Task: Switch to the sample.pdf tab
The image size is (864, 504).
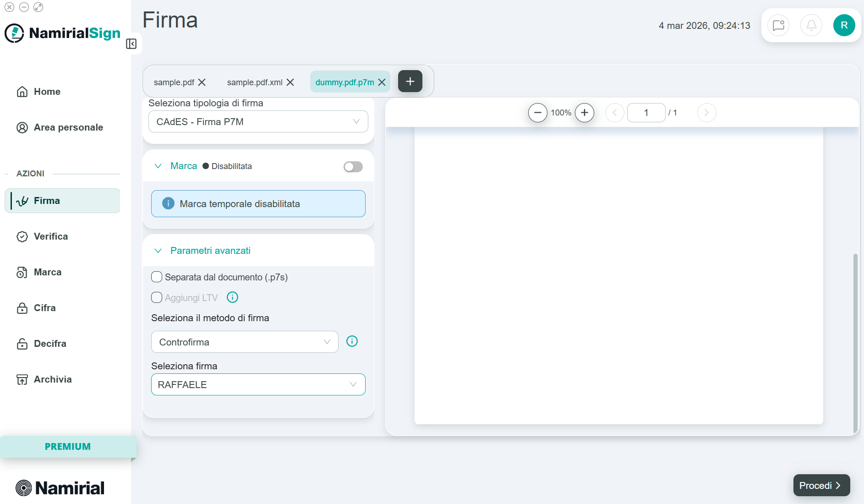Action: point(174,82)
